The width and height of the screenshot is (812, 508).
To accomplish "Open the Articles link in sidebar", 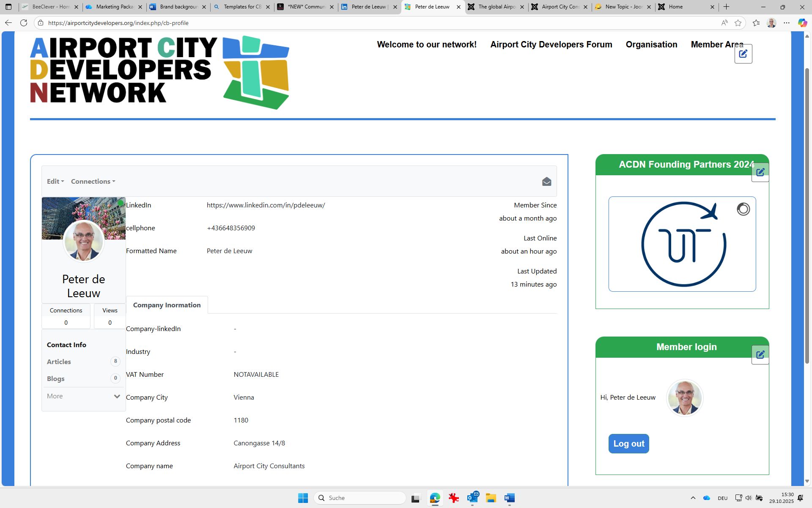I will coord(59,362).
